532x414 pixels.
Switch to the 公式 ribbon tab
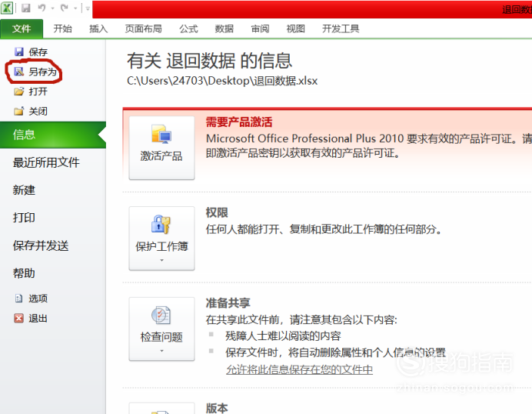pyautogui.click(x=188, y=29)
